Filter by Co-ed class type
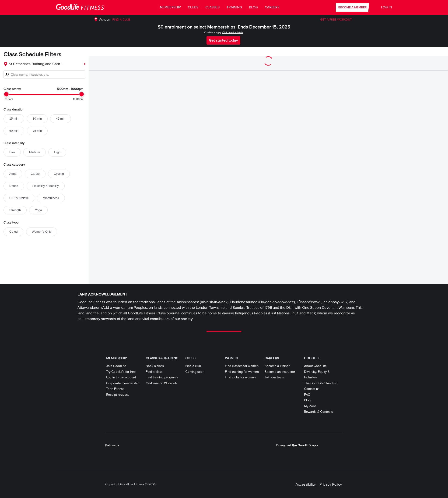448x498 pixels. (x=14, y=232)
